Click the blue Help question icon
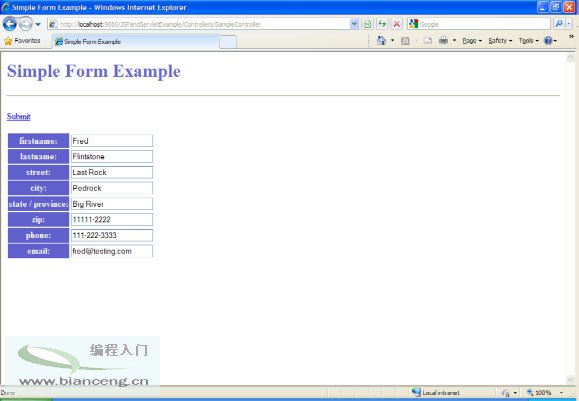 tap(548, 41)
